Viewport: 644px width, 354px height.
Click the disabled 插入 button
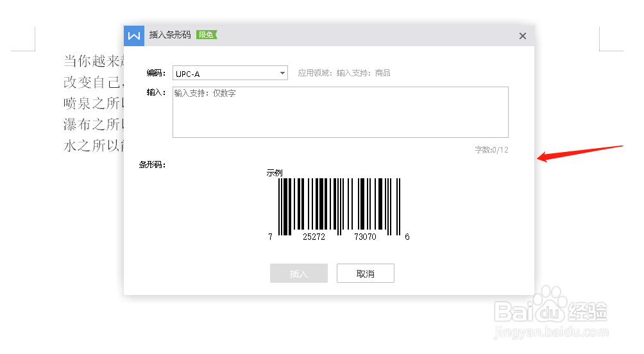(x=299, y=273)
